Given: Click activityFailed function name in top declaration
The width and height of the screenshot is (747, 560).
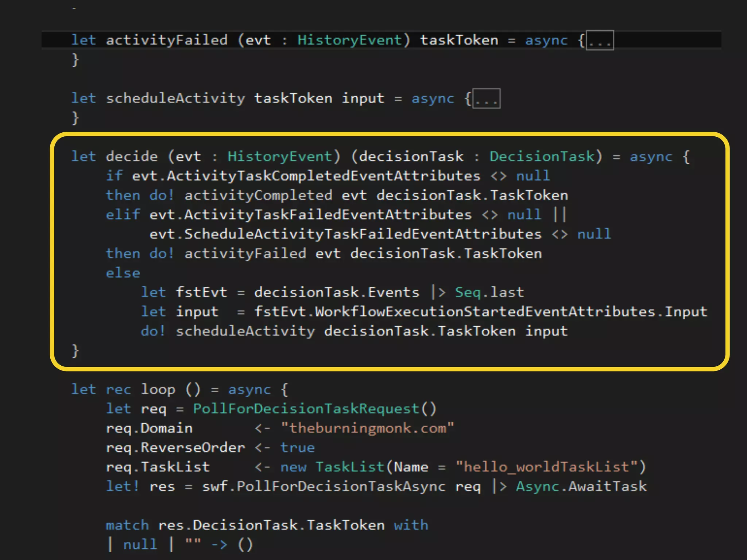Looking at the screenshot, I should 167,40.
